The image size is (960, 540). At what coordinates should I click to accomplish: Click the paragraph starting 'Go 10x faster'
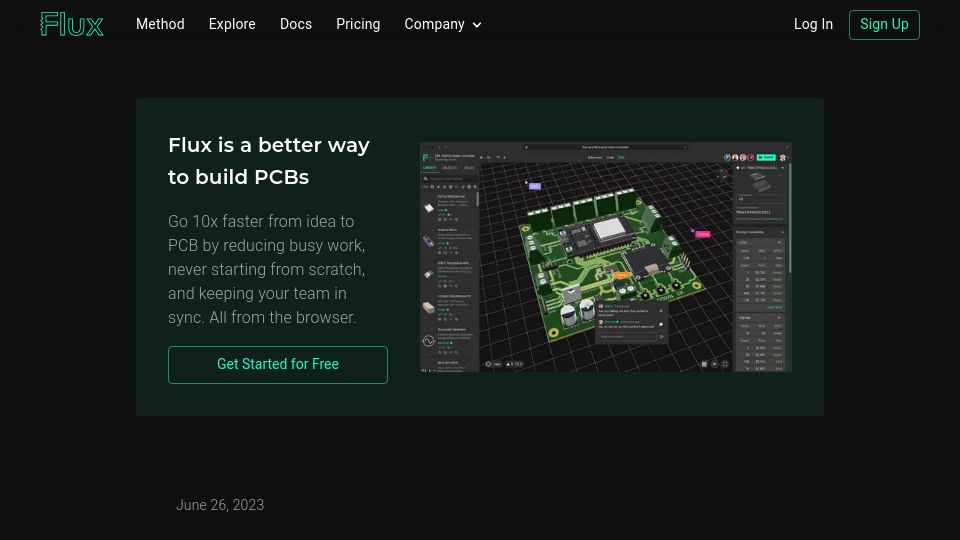(x=267, y=269)
